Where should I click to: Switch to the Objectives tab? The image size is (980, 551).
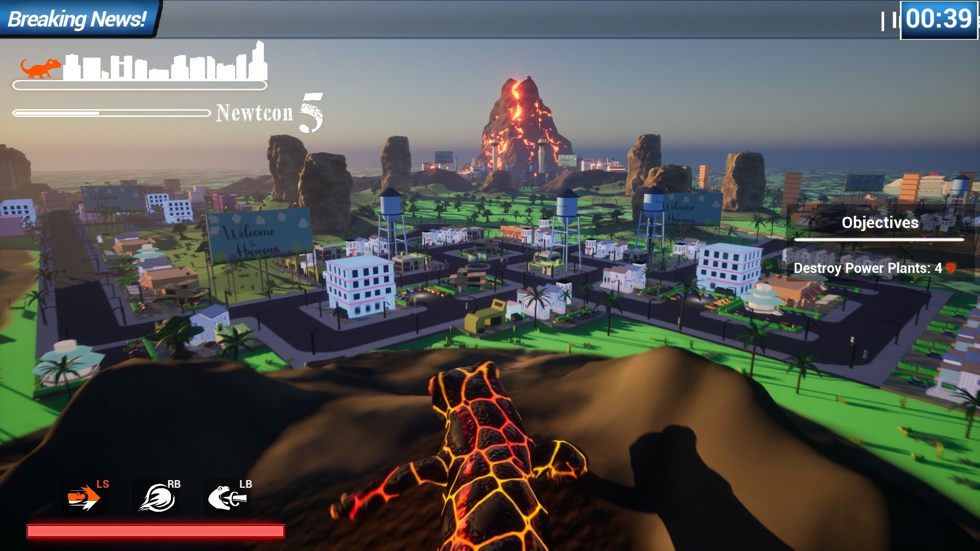tap(879, 222)
